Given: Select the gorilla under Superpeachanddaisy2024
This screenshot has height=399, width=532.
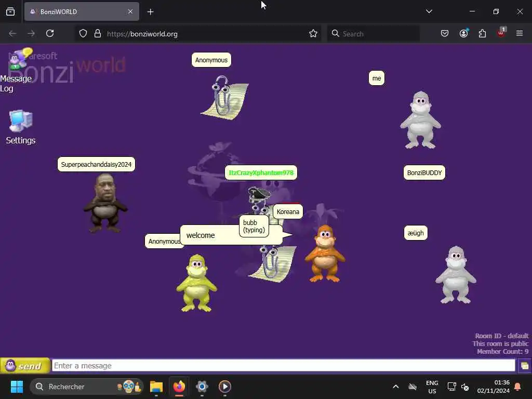Looking at the screenshot, I should 105,203.
